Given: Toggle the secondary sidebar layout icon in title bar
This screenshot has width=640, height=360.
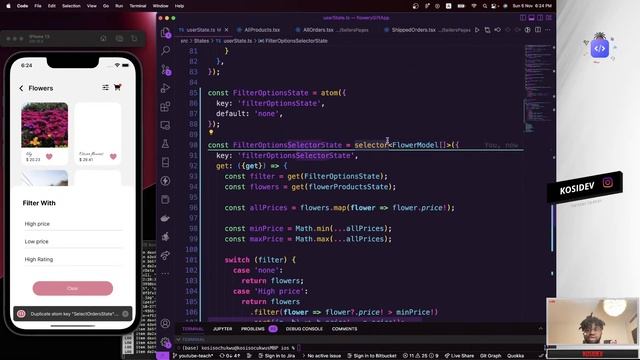Looking at the screenshot, I should pos(540,18).
